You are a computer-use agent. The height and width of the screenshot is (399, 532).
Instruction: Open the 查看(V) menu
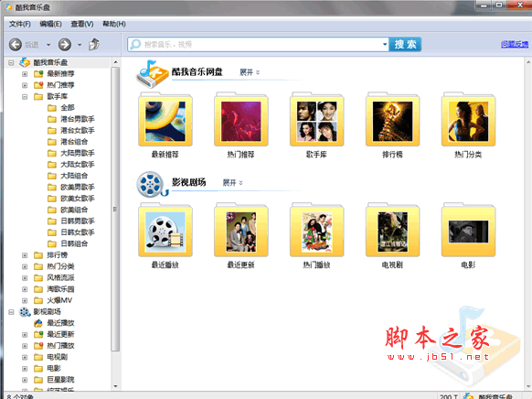tap(81, 24)
